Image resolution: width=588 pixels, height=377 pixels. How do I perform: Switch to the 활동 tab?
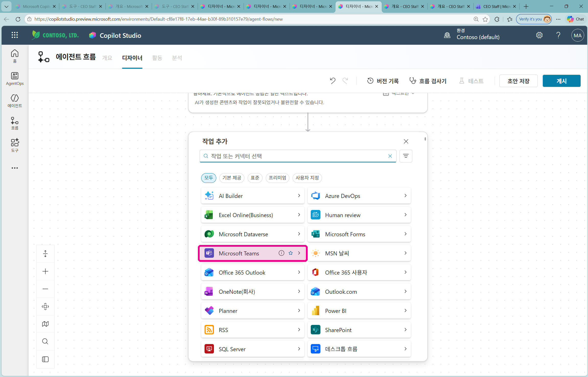(x=157, y=58)
